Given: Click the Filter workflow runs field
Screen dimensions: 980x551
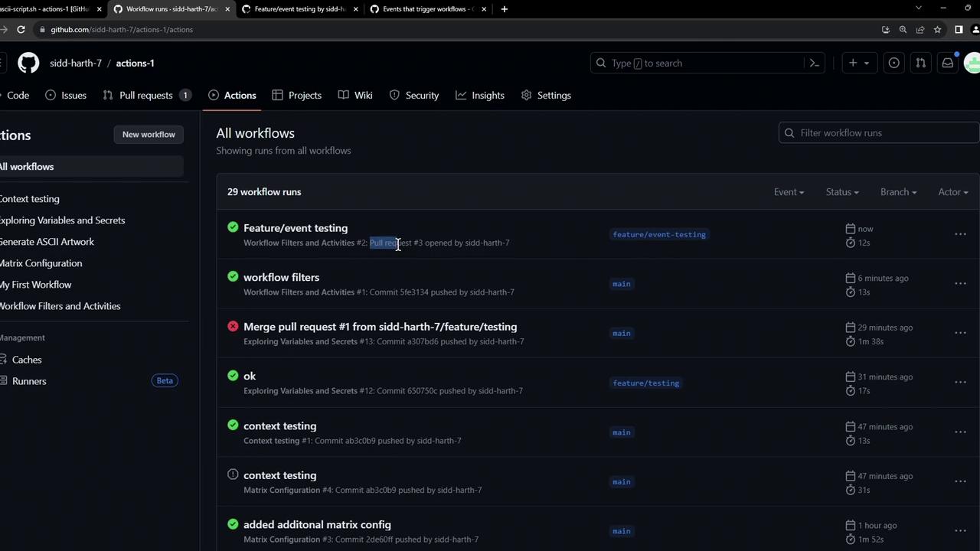Looking at the screenshot, I should [879, 133].
